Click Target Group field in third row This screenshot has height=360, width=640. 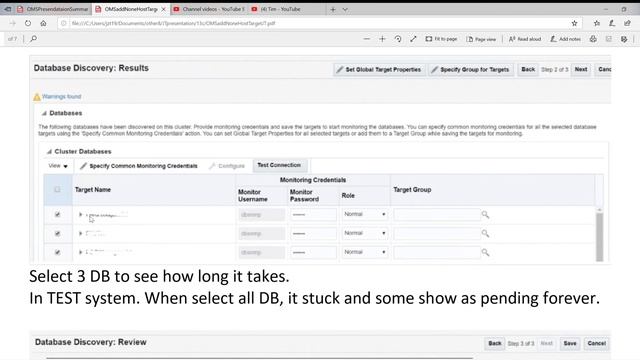[x=437, y=252]
